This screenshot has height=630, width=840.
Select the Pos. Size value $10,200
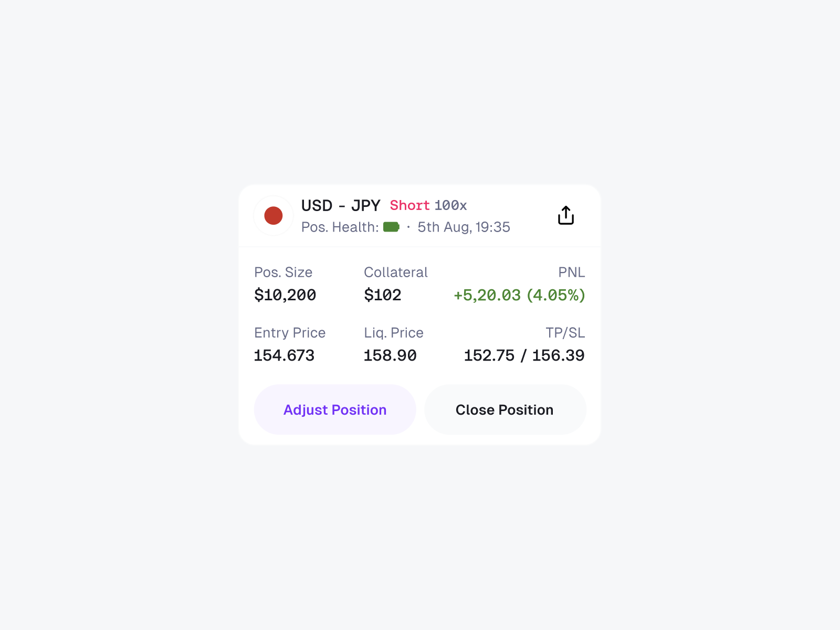click(285, 295)
